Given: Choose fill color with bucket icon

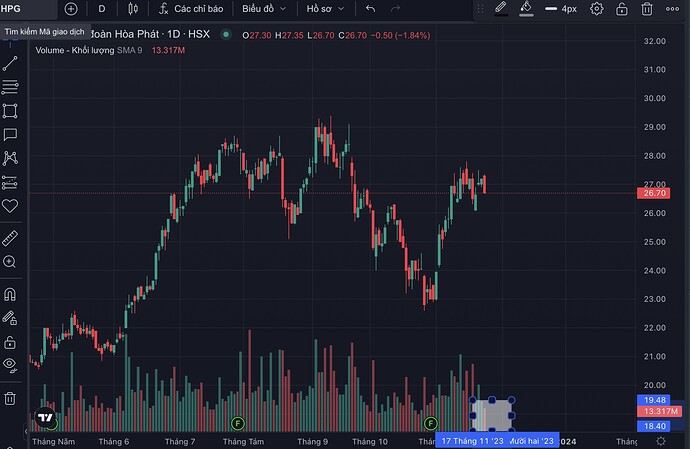Looking at the screenshot, I should click(x=526, y=9).
